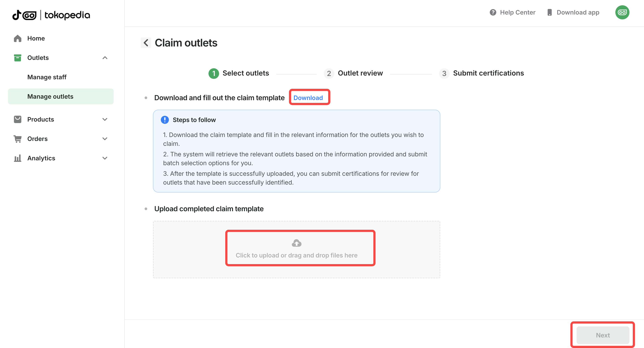Select Manage outlets in the sidebar
The width and height of the screenshot is (644, 348).
pyautogui.click(x=50, y=96)
